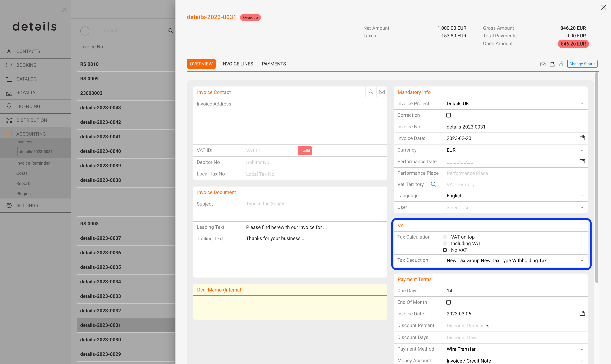
Task: Open the Performance Date calendar icon
Action: pyautogui.click(x=582, y=161)
